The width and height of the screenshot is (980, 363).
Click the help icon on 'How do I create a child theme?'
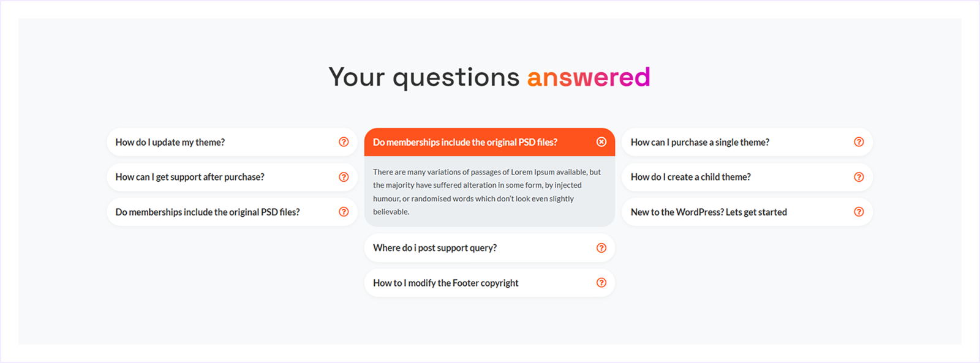coord(858,177)
